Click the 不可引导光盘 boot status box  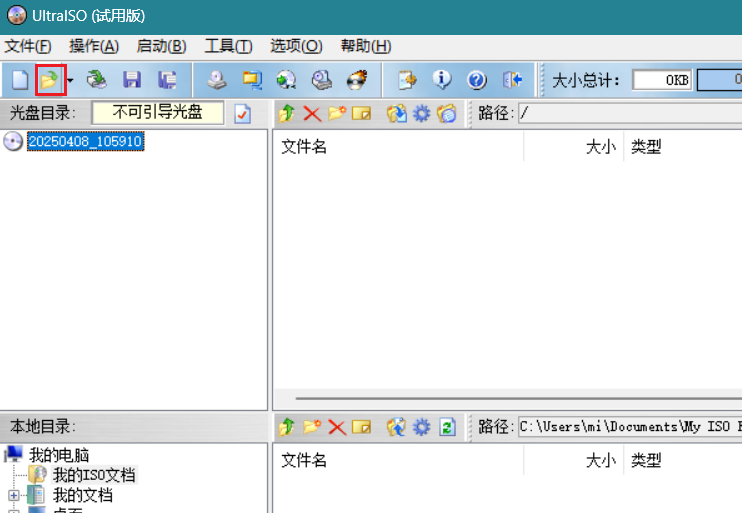[158, 113]
